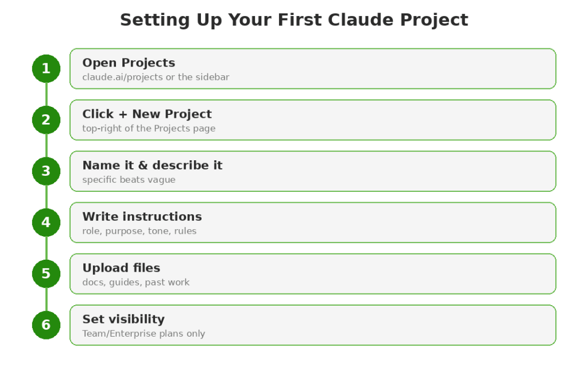Select the 'Upload files' step card
This screenshot has width=588, height=374.
point(313,274)
